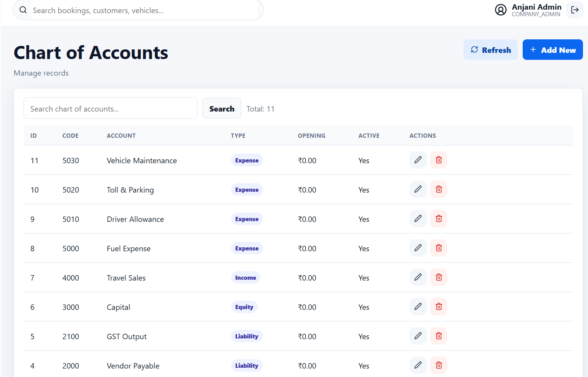Delete the Toll & Parking account

(x=438, y=189)
